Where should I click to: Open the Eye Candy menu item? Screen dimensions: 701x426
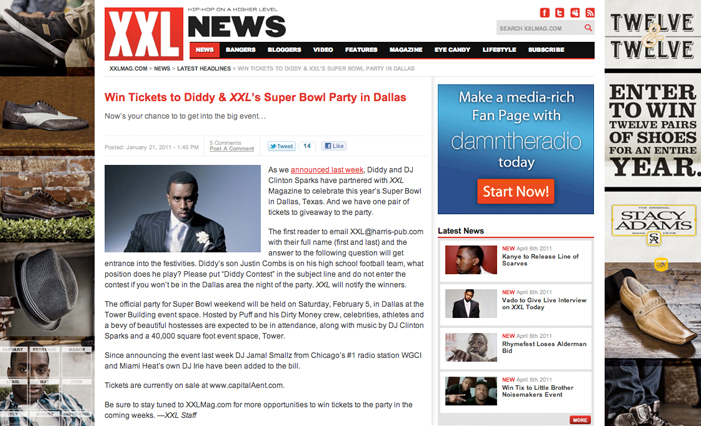coord(452,50)
